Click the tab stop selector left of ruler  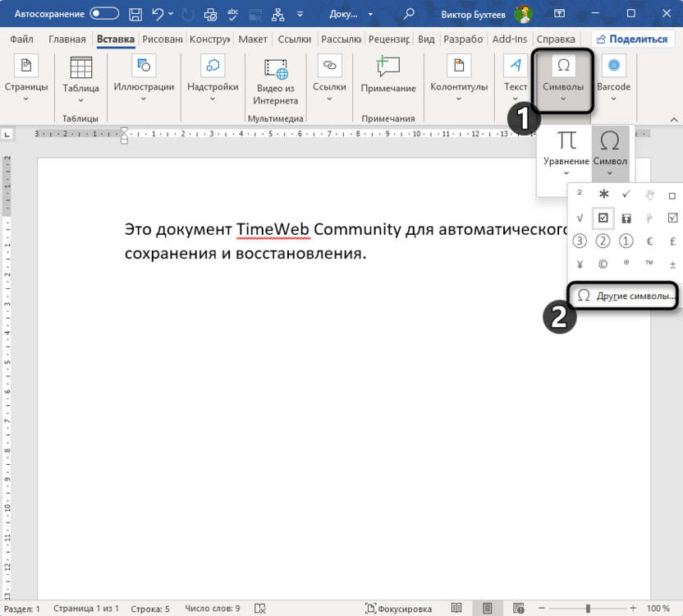tap(7, 135)
